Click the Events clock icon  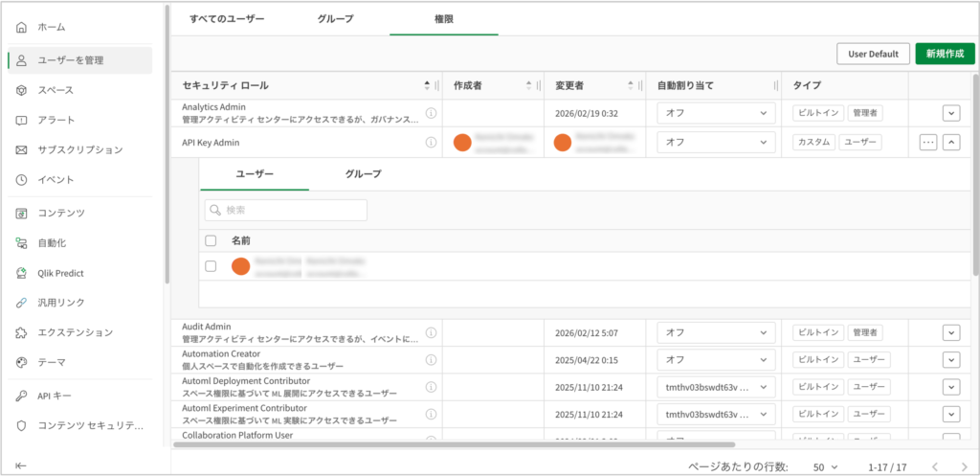pyautogui.click(x=21, y=179)
